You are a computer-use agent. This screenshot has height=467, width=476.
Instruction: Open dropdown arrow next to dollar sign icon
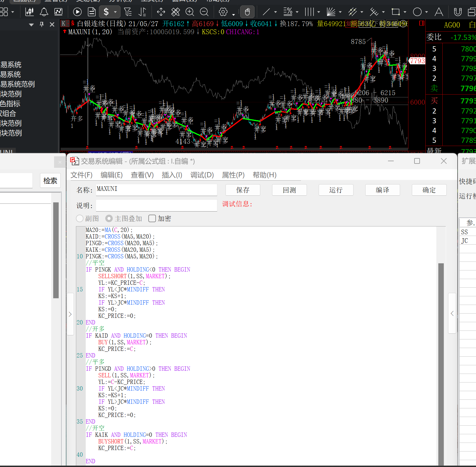(x=115, y=12)
